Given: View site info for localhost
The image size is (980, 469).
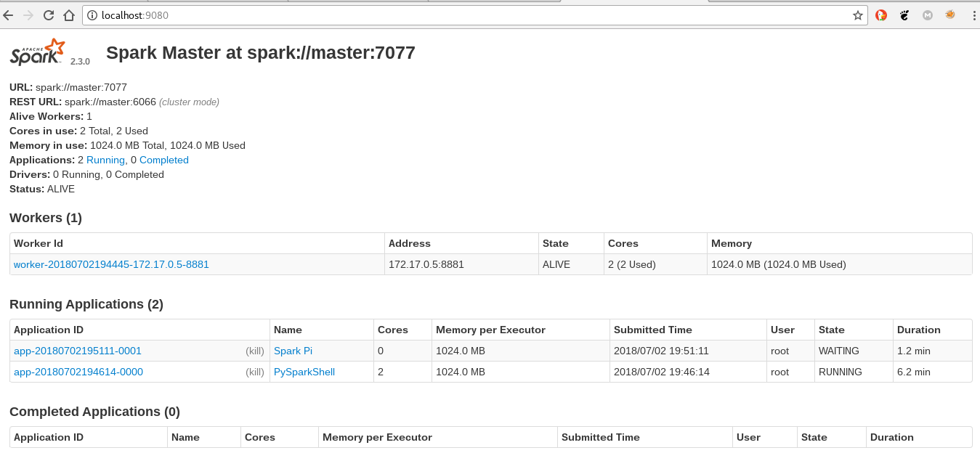Looking at the screenshot, I should pyautogui.click(x=92, y=15).
